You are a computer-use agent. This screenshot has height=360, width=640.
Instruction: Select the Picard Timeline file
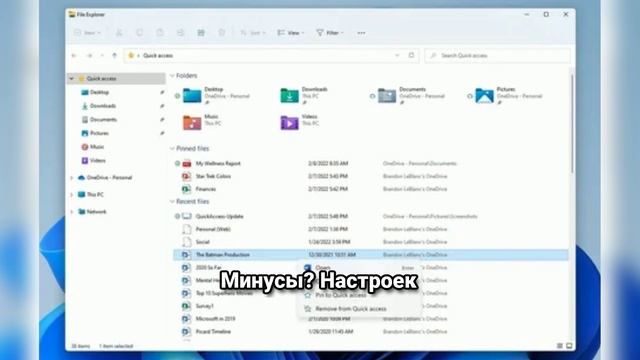(213, 331)
